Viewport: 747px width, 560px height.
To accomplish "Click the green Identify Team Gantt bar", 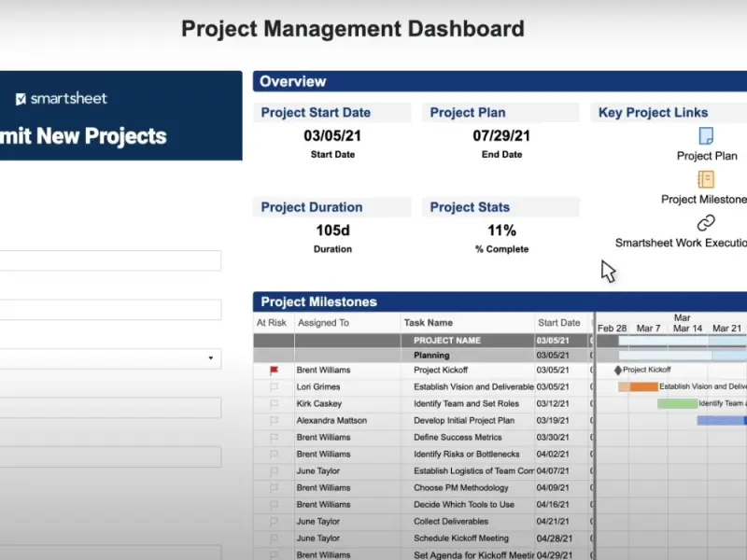I will pyautogui.click(x=677, y=403).
